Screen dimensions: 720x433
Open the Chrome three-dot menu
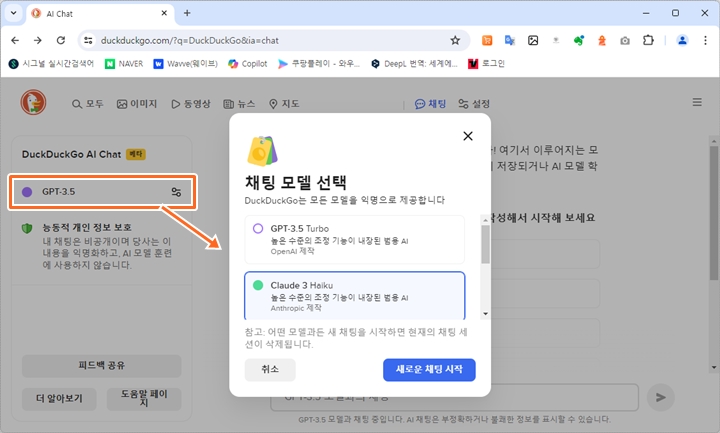tap(705, 40)
